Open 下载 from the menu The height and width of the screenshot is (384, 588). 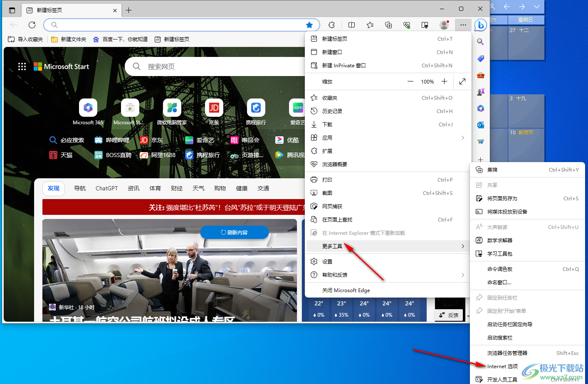coord(388,124)
